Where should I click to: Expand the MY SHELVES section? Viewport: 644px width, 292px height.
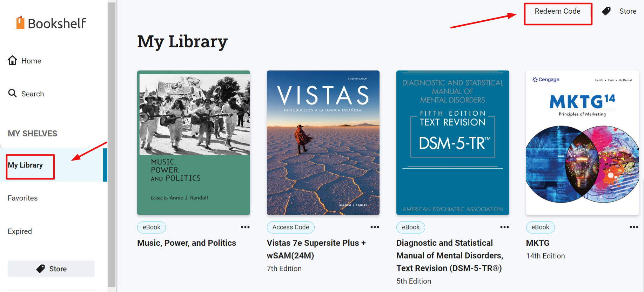point(32,133)
